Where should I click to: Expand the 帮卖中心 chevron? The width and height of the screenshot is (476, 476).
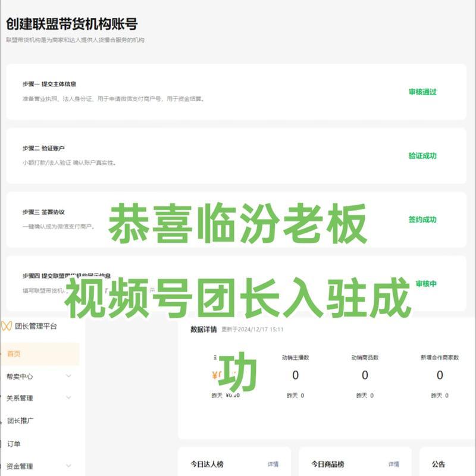(68, 376)
